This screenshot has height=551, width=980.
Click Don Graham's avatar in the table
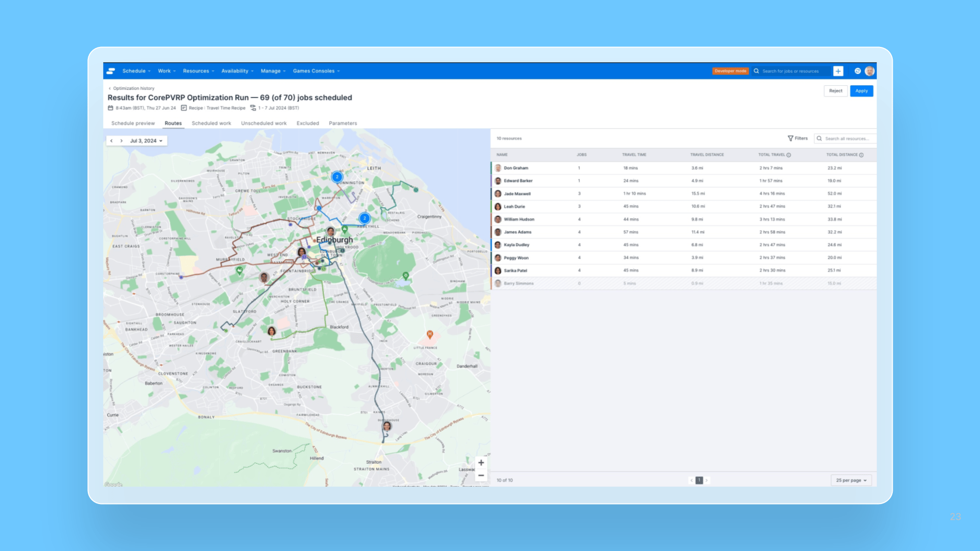498,168
